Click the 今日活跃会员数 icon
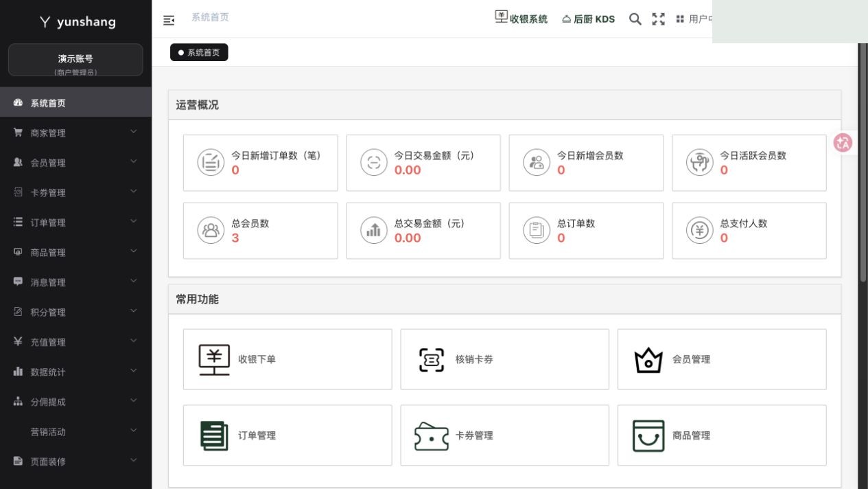868x489 pixels. click(700, 163)
